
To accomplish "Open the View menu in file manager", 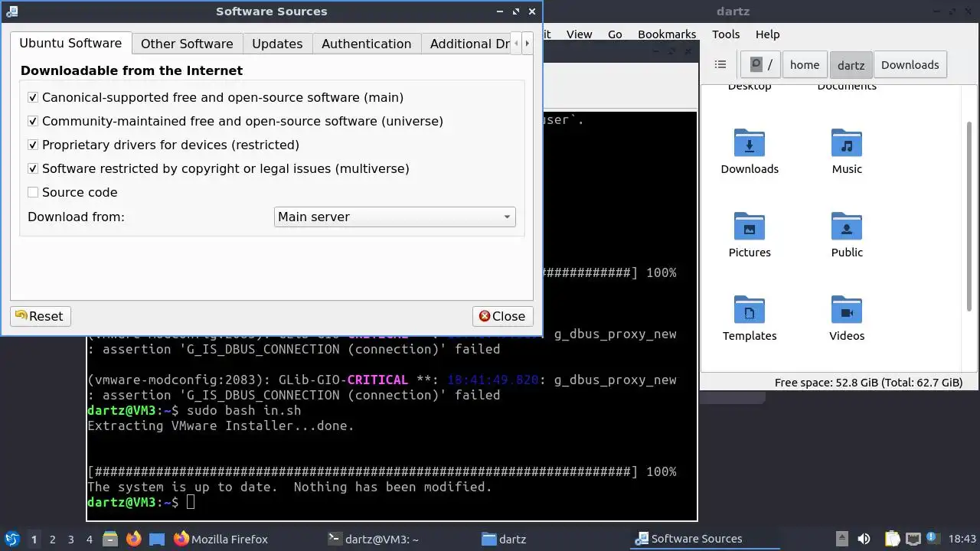I will pos(579,34).
